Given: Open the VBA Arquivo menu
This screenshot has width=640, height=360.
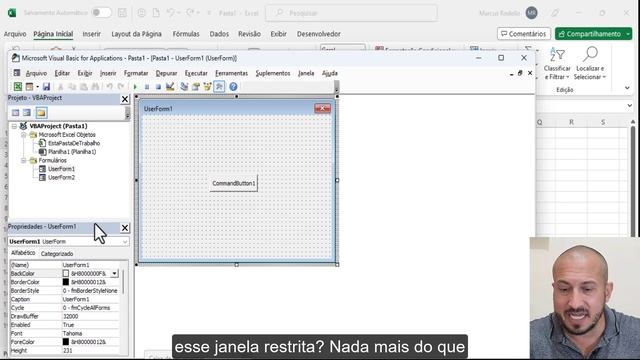Looking at the screenshot, I should 36,73.
